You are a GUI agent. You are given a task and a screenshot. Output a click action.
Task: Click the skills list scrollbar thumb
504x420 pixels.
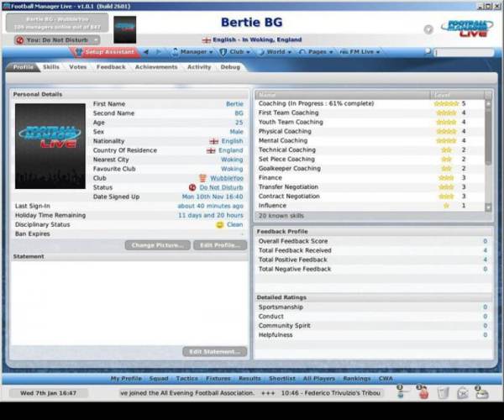488,137
